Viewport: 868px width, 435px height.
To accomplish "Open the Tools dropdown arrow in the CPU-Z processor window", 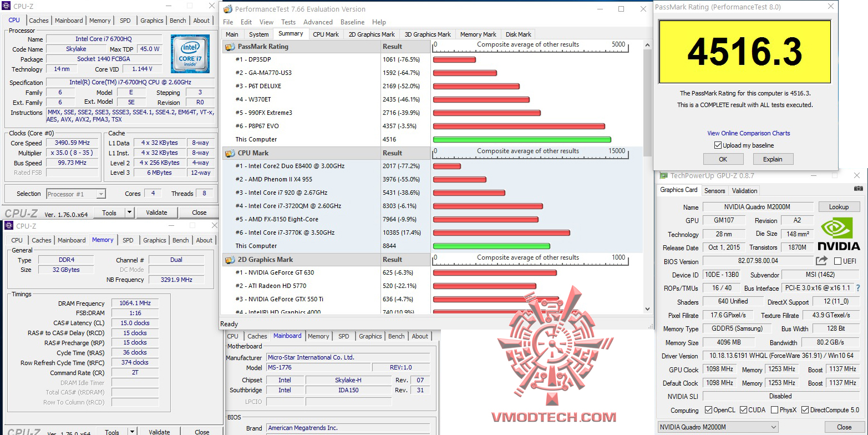I will tap(129, 213).
